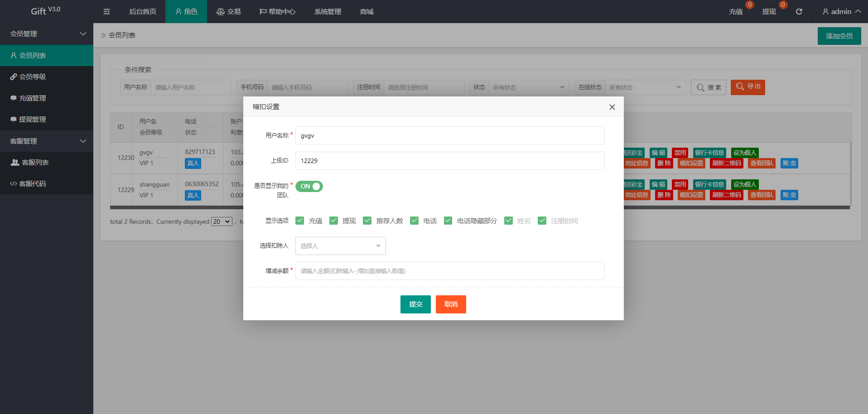Uncheck the 充值 display option

coord(300,221)
